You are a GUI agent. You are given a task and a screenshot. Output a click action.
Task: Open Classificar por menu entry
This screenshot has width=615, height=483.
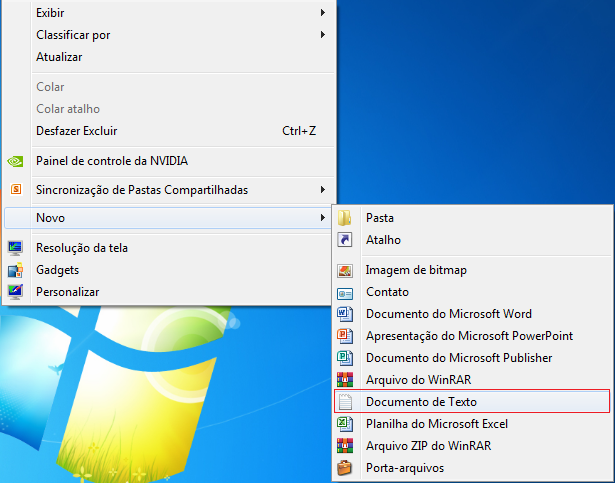coord(169,35)
